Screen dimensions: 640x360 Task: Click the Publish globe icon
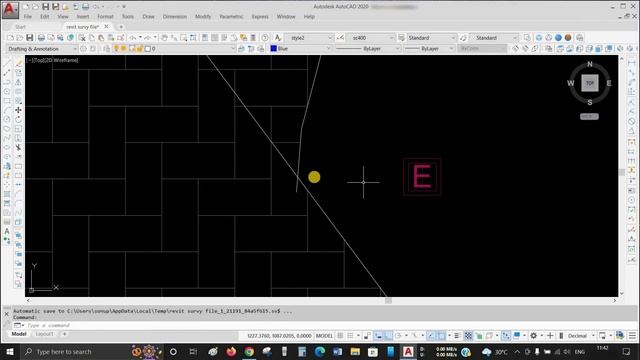pyautogui.click(x=70, y=38)
